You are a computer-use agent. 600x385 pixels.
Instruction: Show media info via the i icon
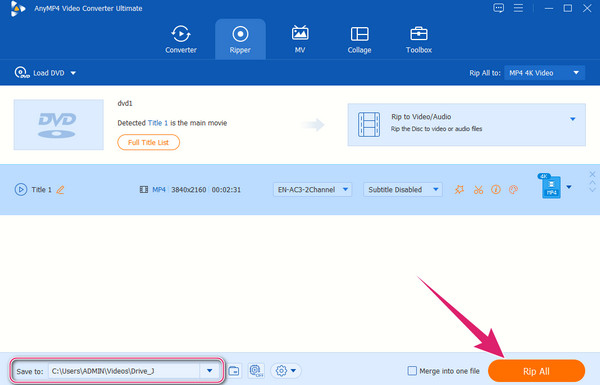click(x=496, y=189)
